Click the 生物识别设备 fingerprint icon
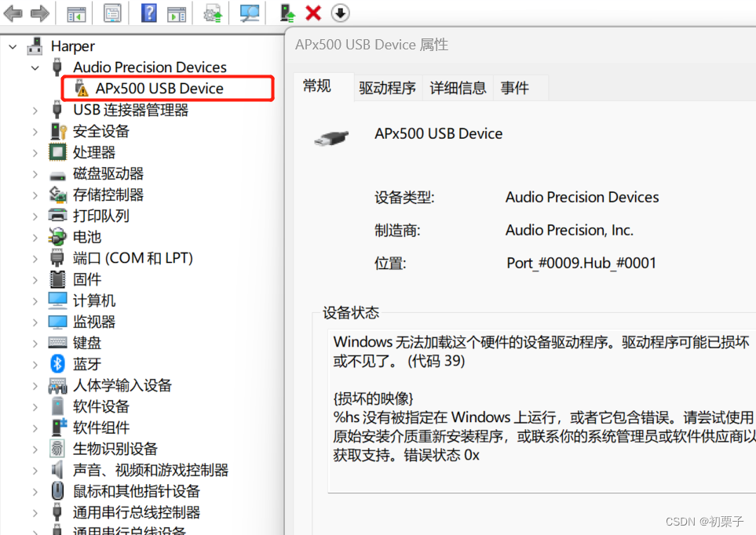The width and height of the screenshot is (756, 535). (x=57, y=449)
